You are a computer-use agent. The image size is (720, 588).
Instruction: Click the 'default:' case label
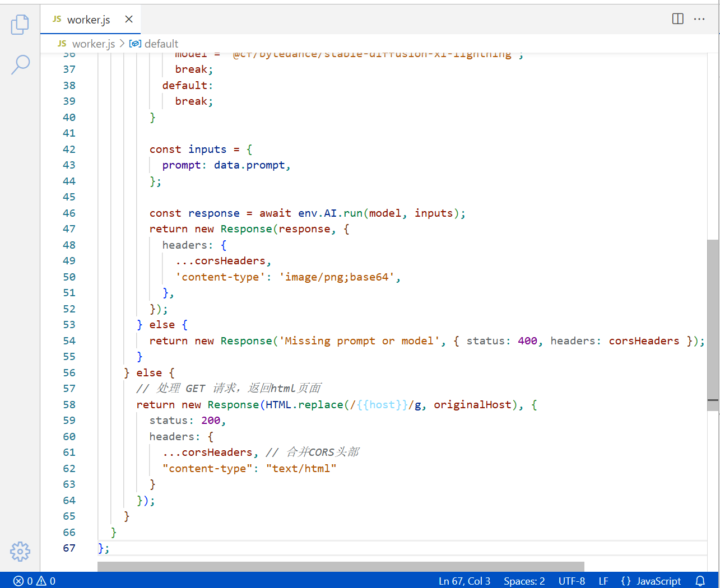pyautogui.click(x=188, y=86)
